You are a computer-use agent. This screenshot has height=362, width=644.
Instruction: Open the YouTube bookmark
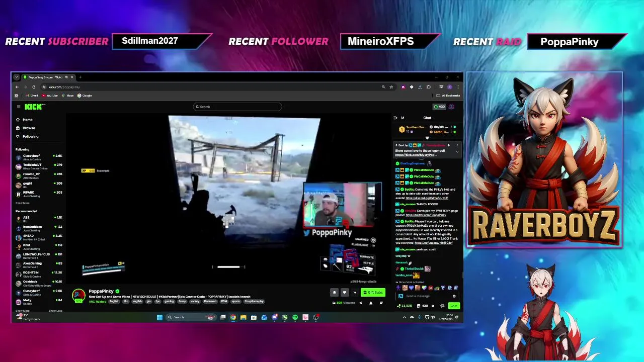click(x=50, y=96)
